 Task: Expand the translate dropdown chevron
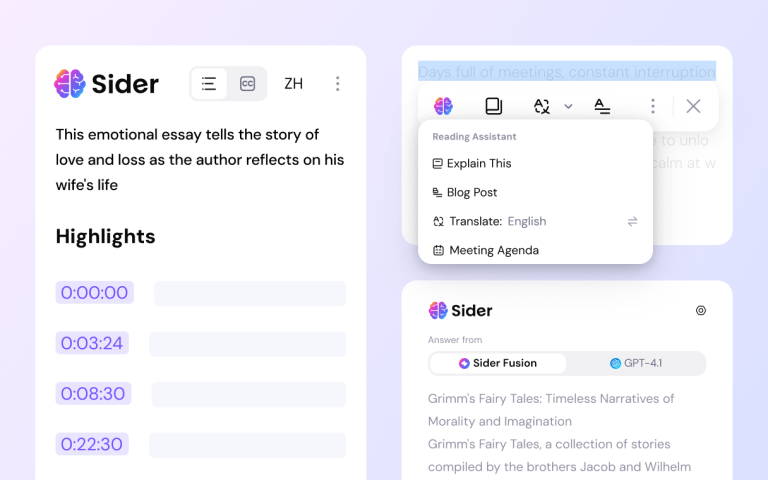pyautogui.click(x=568, y=106)
